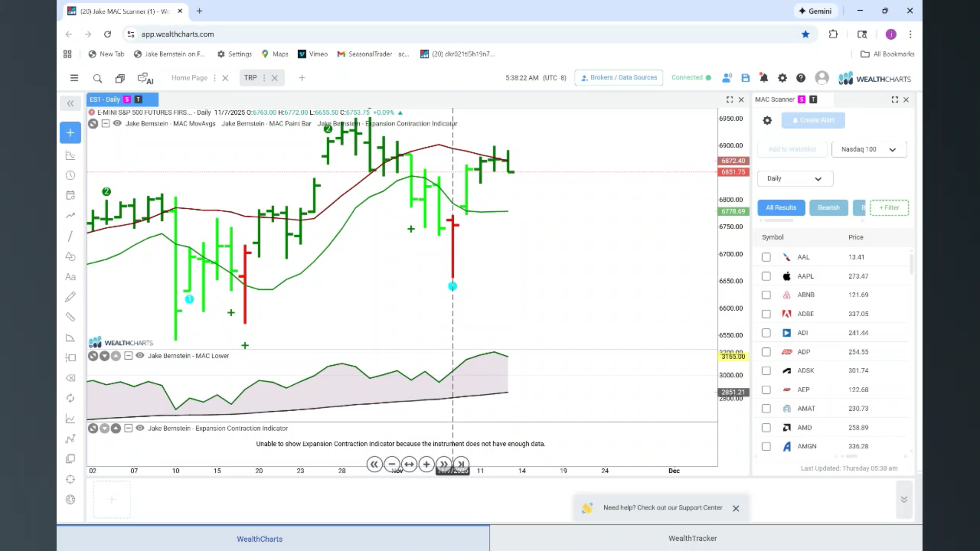Viewport: 980px width, 551px height.
Task: Click the save floppy disk icon
Action: (746, 78)
